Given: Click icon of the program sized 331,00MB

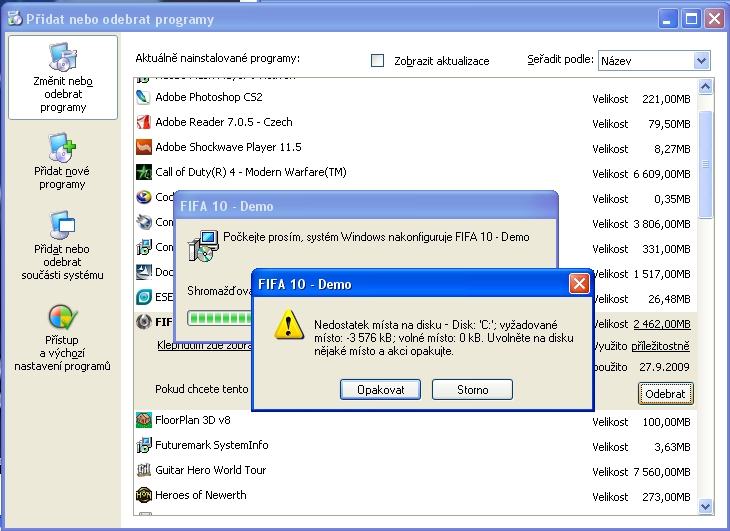Looking at the screenshot, I should coord(143,247).
